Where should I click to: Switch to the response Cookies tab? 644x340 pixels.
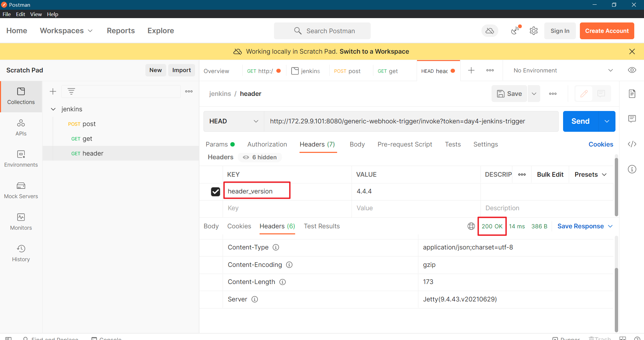click(x=239, y=226)
